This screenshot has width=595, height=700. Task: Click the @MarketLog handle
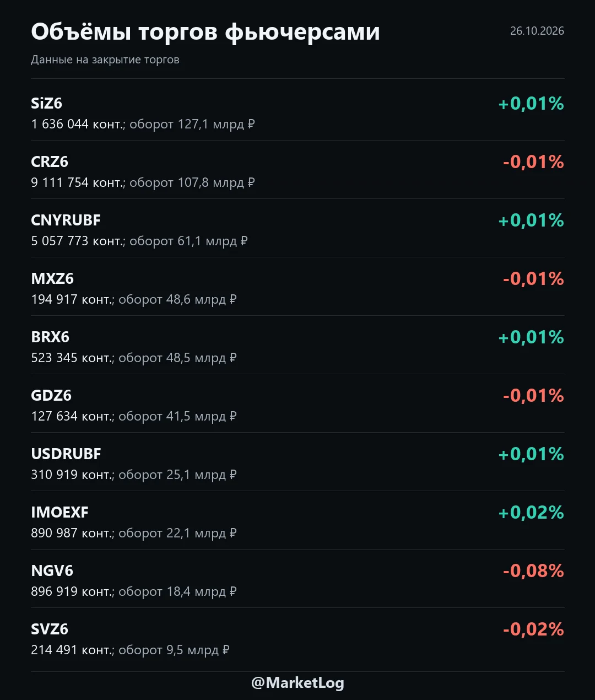click(297, 683)
